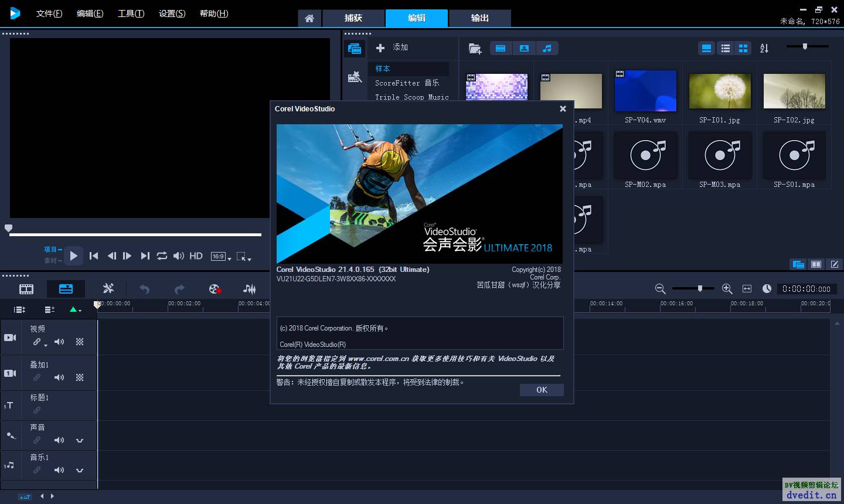Step to the next frame

127,256
